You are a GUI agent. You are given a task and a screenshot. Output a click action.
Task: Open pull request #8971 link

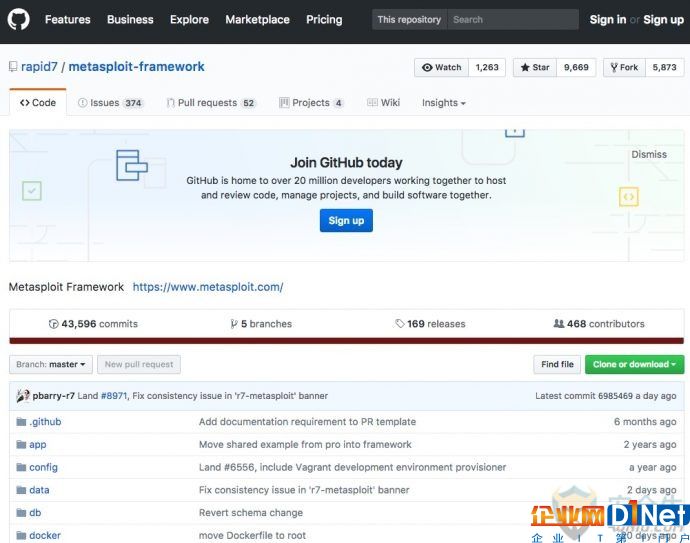(114, 396)
